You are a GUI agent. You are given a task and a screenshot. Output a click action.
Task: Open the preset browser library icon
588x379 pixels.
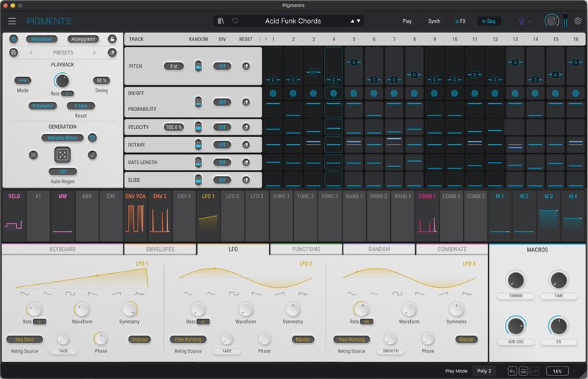221,21
